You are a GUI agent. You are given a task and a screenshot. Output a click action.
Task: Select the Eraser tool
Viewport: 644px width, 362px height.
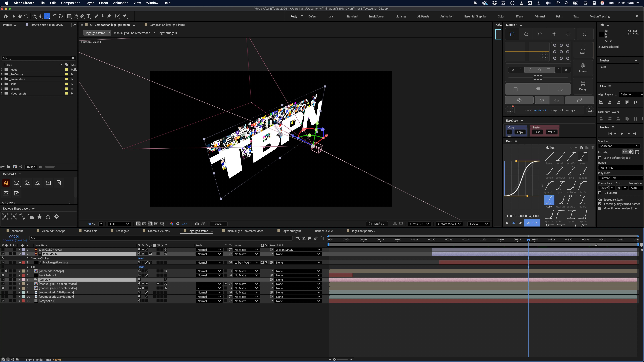[109, 16]
